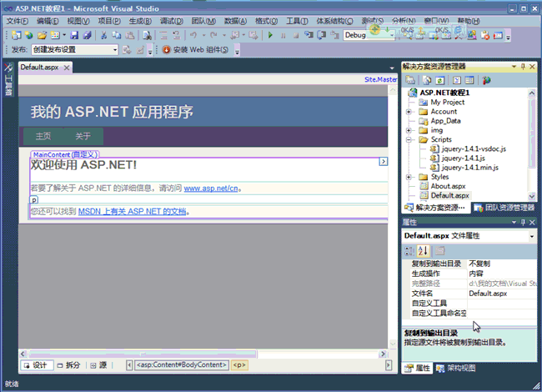Click the 主页 navigation menu item
542x392 pixels.
click(43, 136)
